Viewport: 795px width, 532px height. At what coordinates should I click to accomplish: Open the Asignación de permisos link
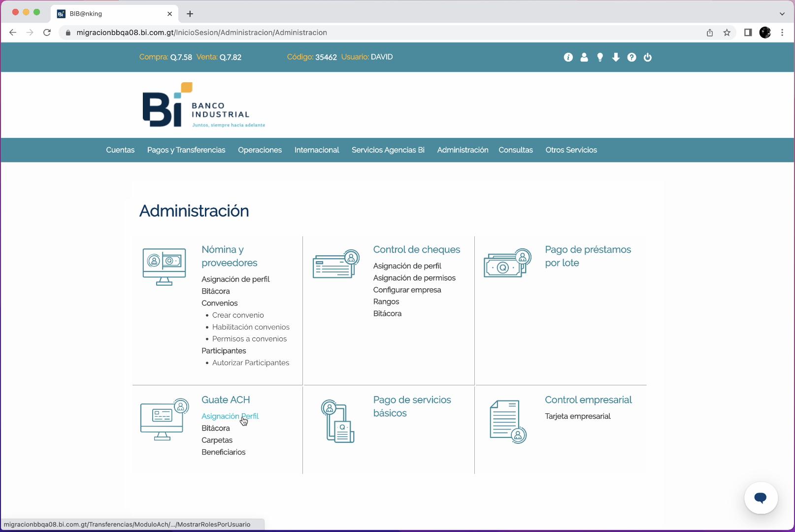tap(414, 278)
